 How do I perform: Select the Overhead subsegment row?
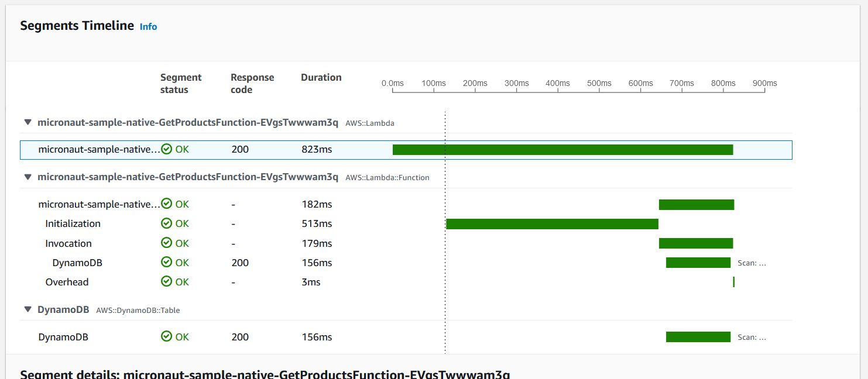pos(406,282)
